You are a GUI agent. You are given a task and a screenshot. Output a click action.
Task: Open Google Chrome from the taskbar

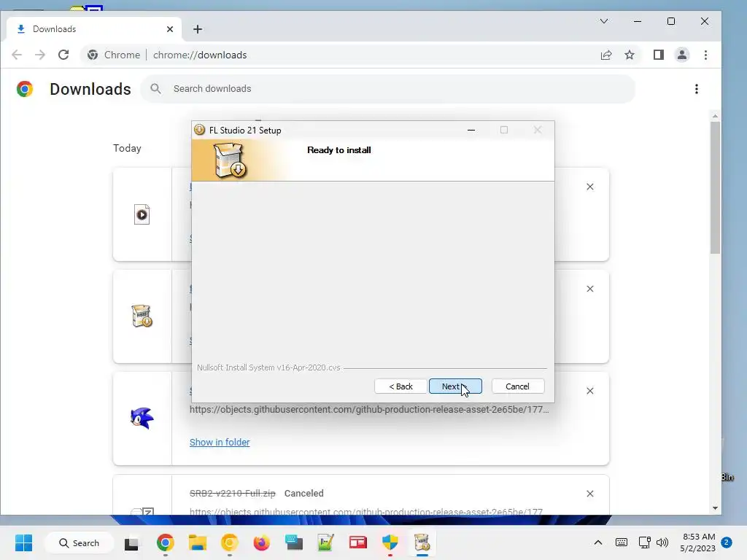click(166, 542)
